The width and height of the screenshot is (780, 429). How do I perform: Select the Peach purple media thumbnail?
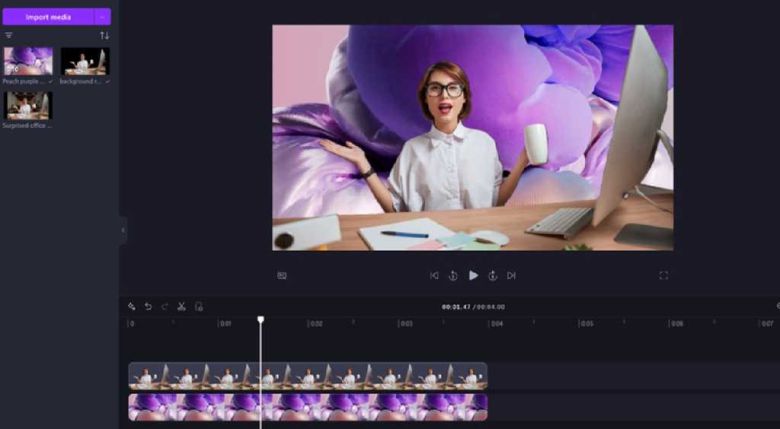tap(28, 61)
